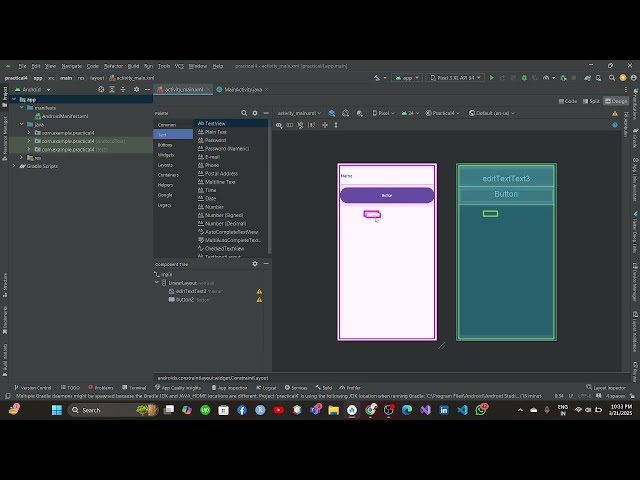Run the app with the green play button
This screenshot has height=480, width=640.
point(491,78)
